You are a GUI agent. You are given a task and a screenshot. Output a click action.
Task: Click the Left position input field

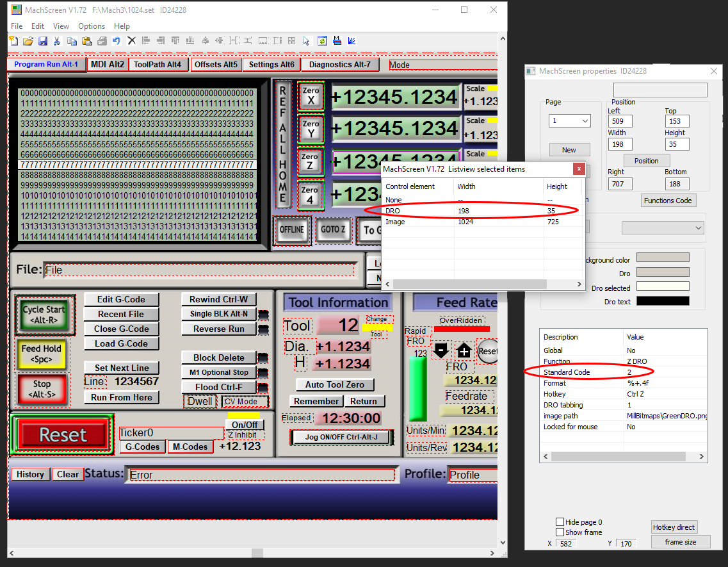click(x=620, y=121)
